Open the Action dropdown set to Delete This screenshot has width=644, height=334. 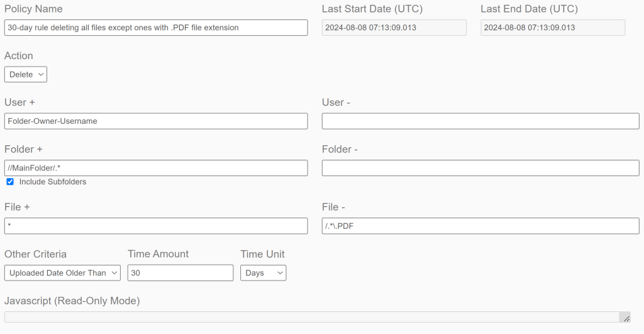coord(26,74)
